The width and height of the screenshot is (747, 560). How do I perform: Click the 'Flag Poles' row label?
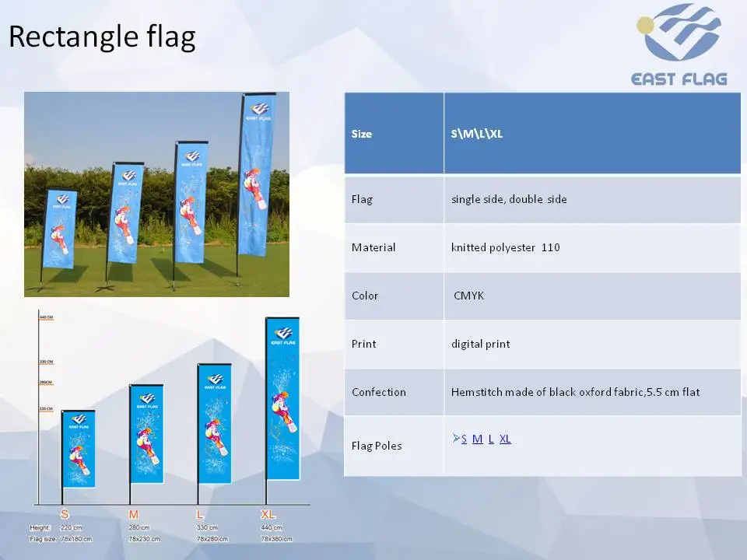click(x=377, y=446)
